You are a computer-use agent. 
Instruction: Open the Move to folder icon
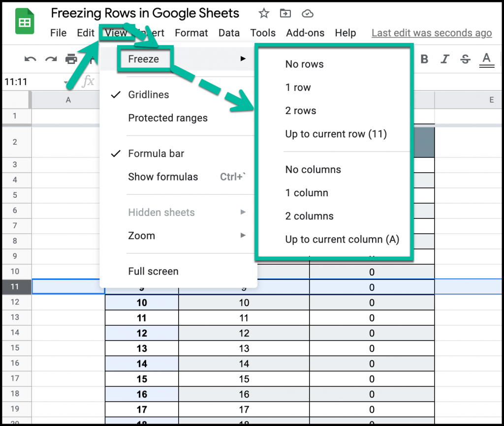click(285, 14)
